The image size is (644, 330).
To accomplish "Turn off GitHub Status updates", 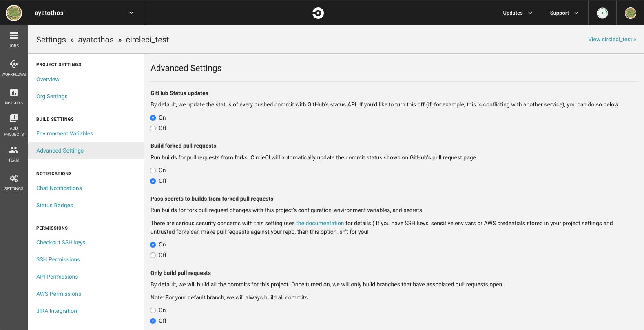I will [x=153, y=128].
